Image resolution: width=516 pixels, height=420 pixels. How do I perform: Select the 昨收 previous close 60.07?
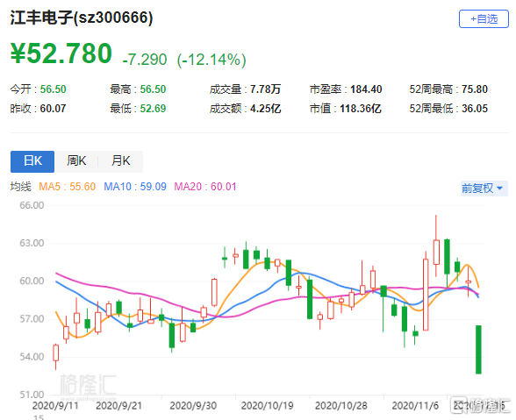coord(53,109)
